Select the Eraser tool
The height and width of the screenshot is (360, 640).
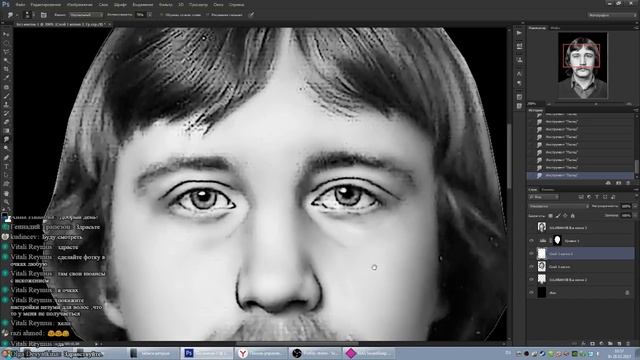click(x=6, y=122)
